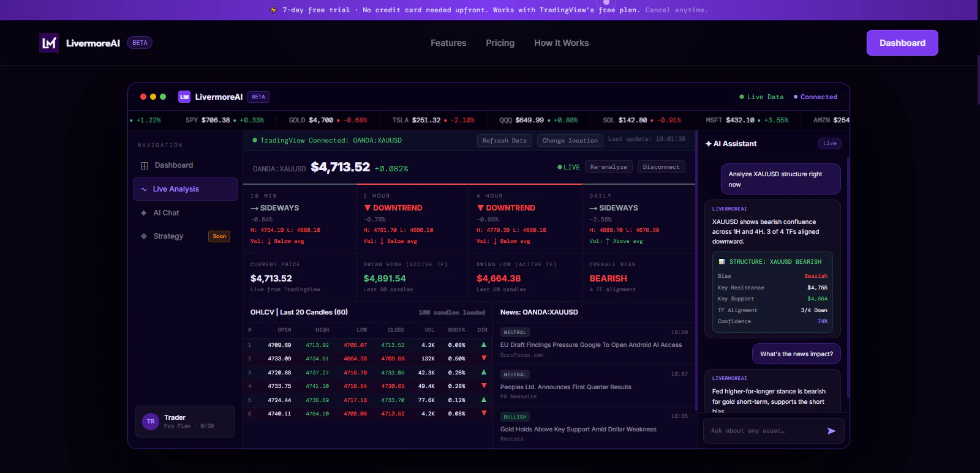Click the Change location button
Image resolution: width=980 pixels, height=473 pixels.
pyautogui.click(x=570, y=141)
